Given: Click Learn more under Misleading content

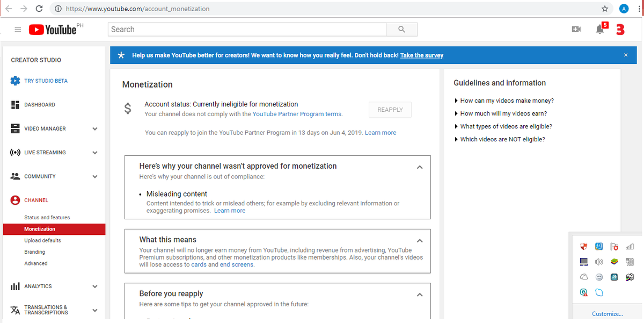Looking at the screenshot, I should pos(230,211).
